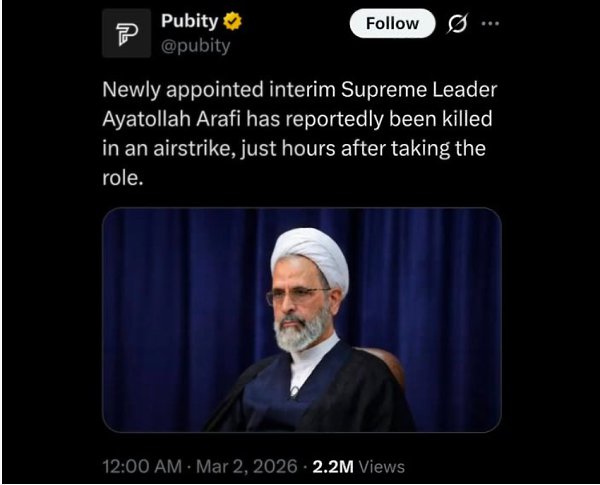The image size is (600, 485).
Task: Open the three-dot more options menu
Action: point(489,23)
